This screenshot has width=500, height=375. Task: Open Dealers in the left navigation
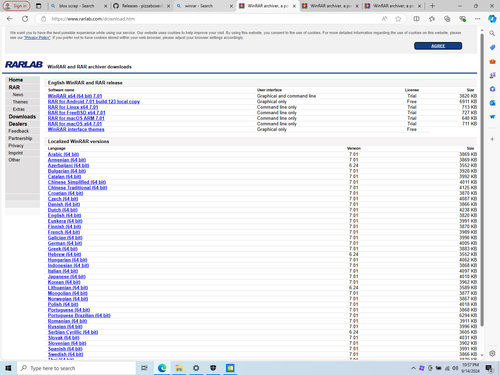tap(18, 124)
